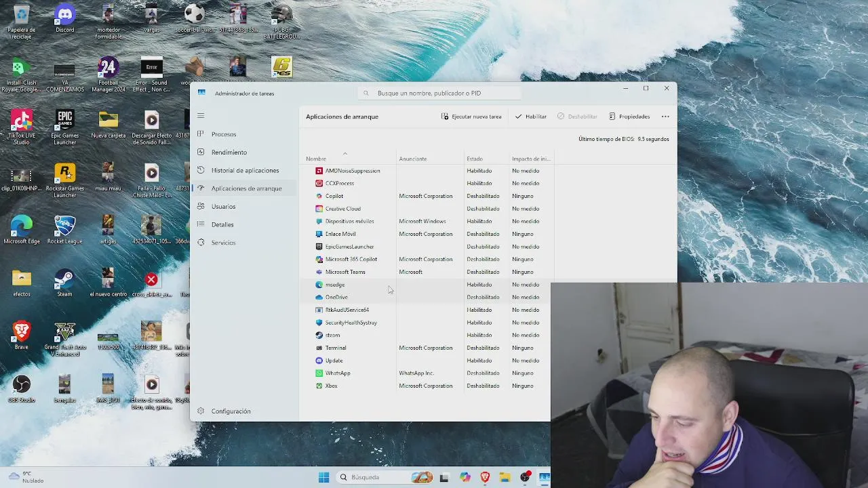Open the Task Manager hamburger navigation menu
Image resolution: width=868 pixels, height=488 pixels.
pos(201,116)
